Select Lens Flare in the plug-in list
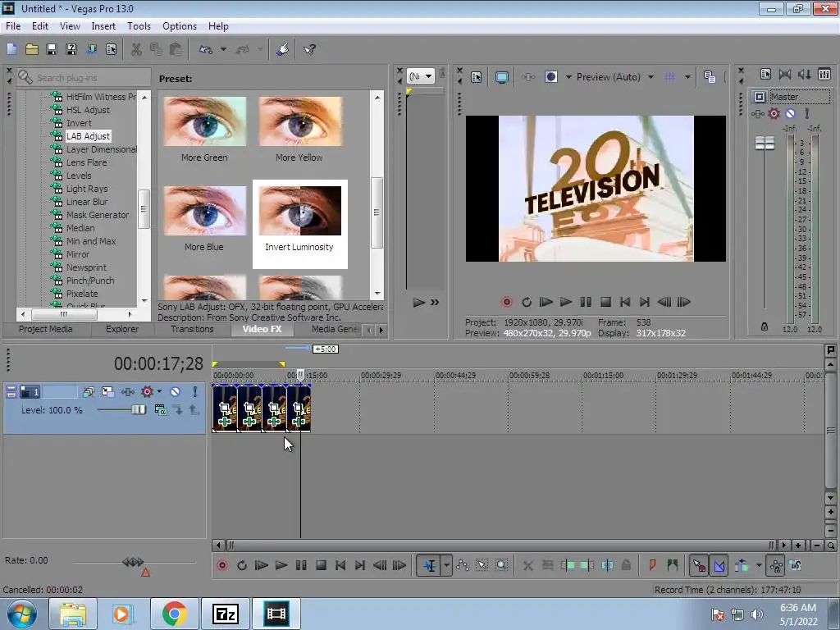The height and width of the screenshot is (630, 840). [86, 162]
